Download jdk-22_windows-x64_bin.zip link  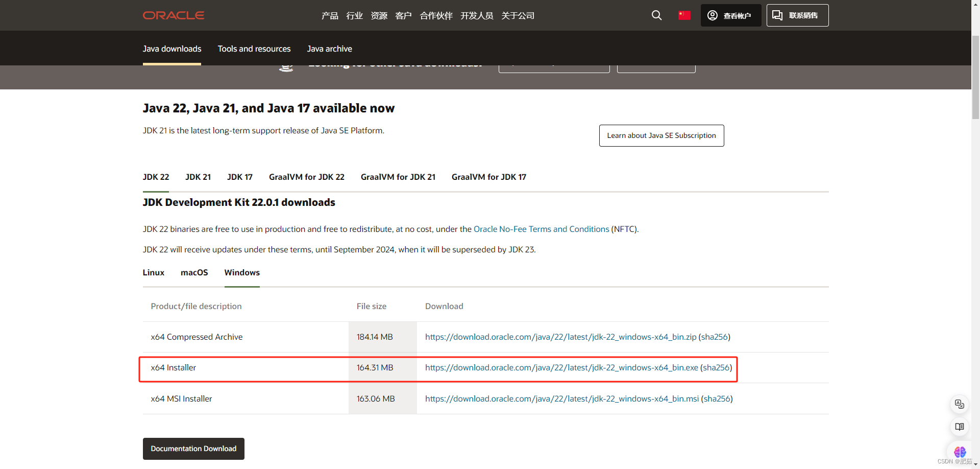coord(560,337)
